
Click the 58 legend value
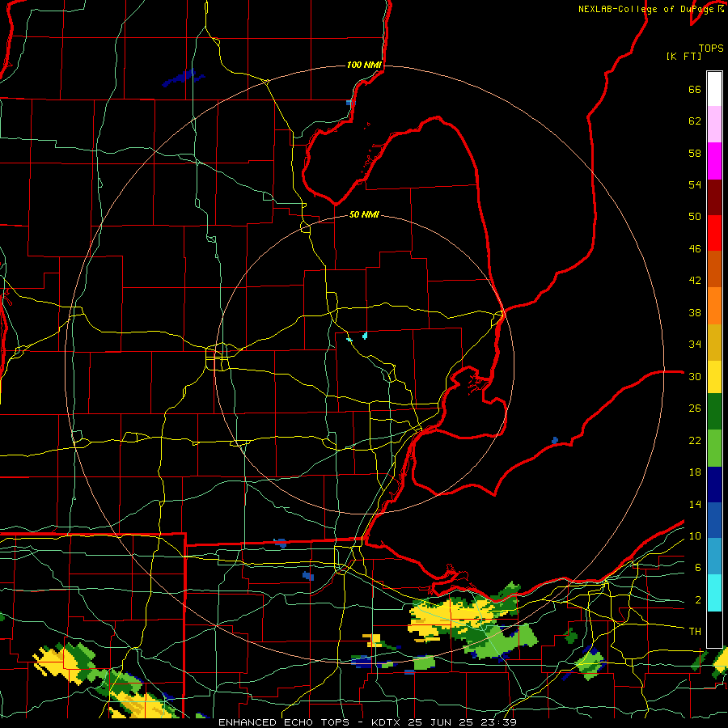(695, 153)
